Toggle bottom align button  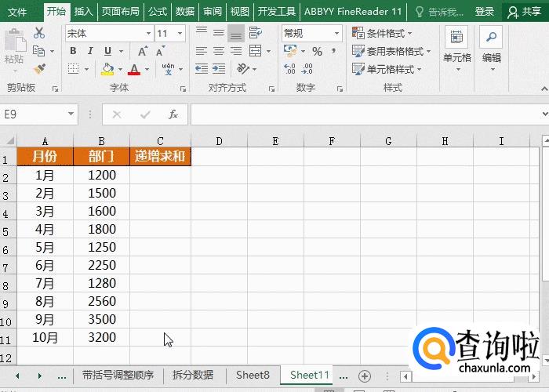236,33
